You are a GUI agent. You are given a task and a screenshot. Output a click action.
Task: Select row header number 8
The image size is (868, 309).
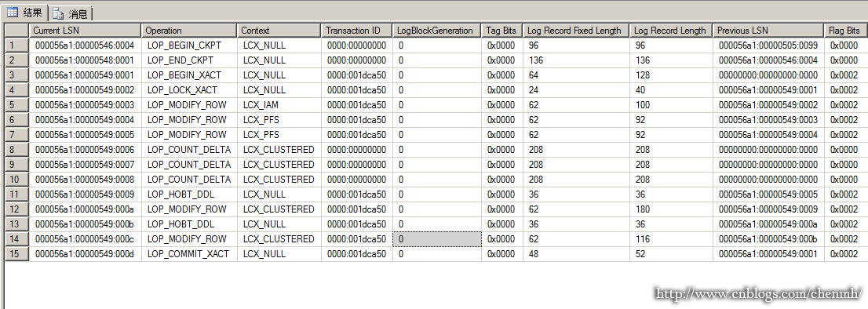(x=16, y=150)
